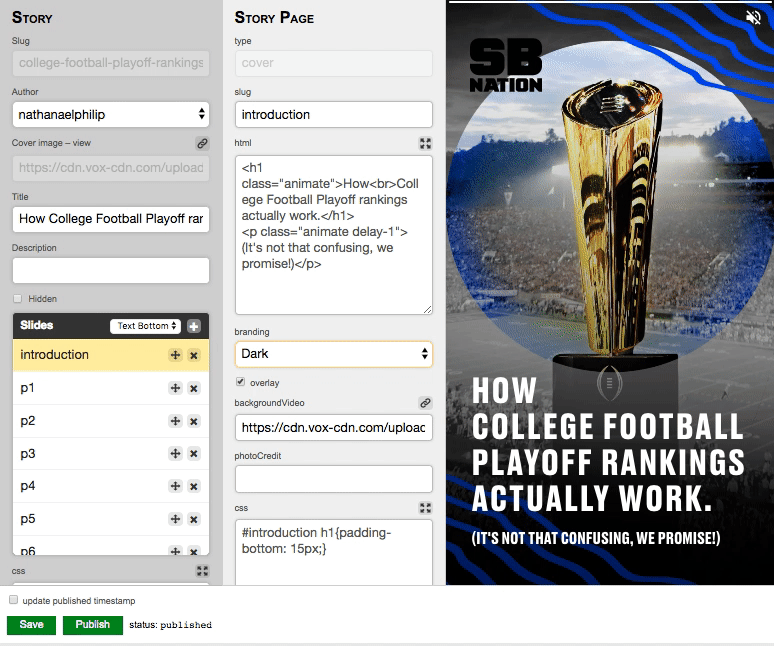Disable the overlay checkbox
Image resolution: width=774 pixels, height=646 pixels.
(x=240, y=382)
